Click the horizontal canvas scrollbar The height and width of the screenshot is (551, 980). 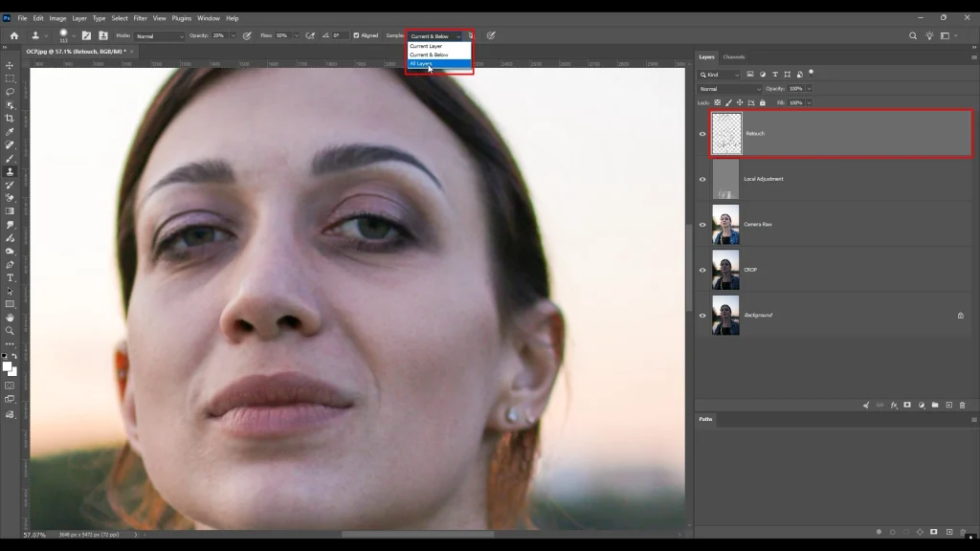417,534
